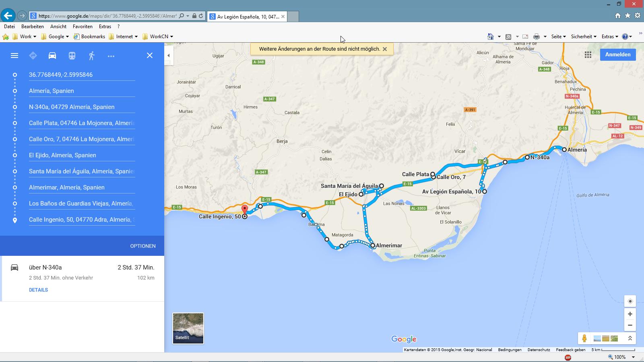Viewport: 644px width, 362px height.
Task: Expand the WorkCN favorites folder
Action: tap(158, 37)
